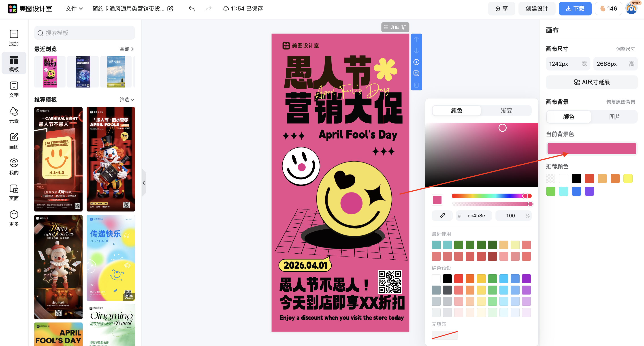This screenshot has height=346, width=644.
Task: Duplicate the page with the copy icon
Action: point(416,73)
